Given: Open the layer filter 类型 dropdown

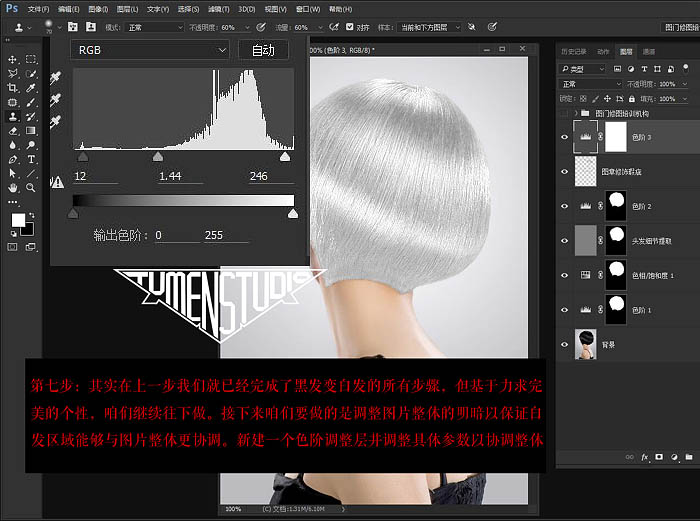Looking at the screenshot, I should [582, 69].
